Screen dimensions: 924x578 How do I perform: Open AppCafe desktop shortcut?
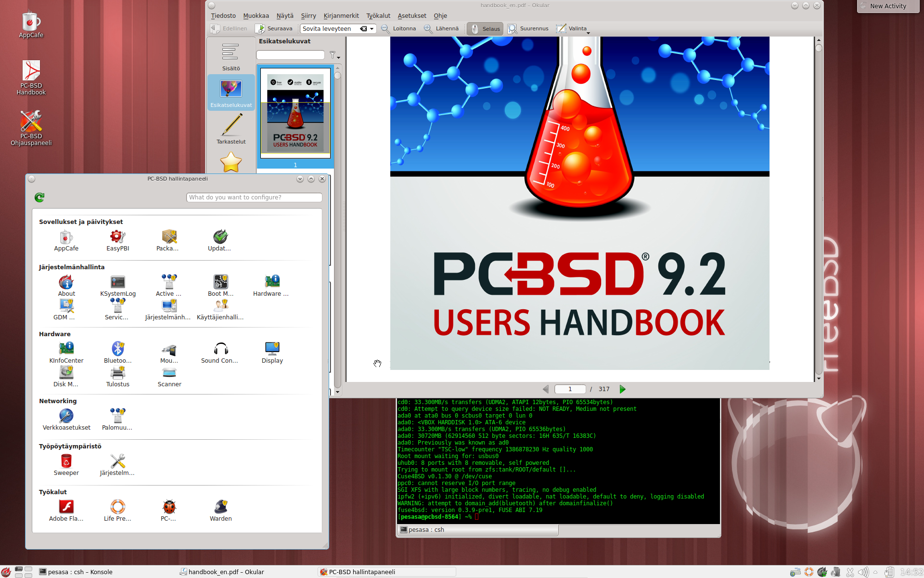[31, 25]
